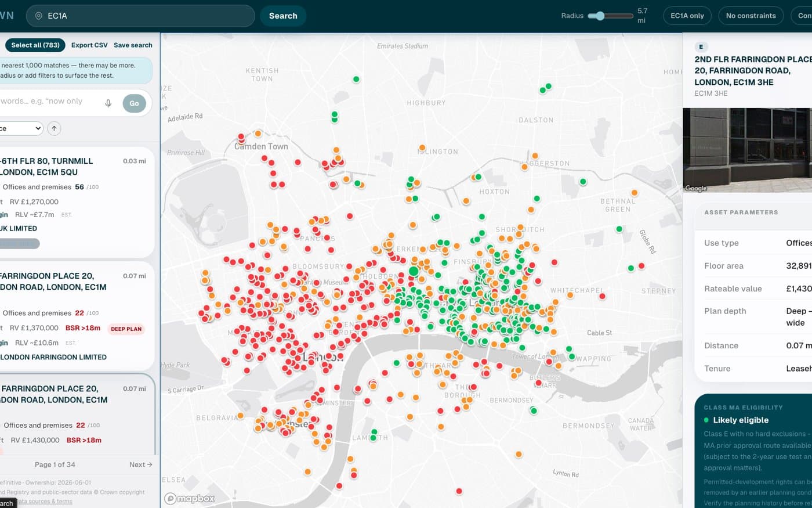The width and height of the screenshot is (812, 508).
Task: Click the ASSET PARAMETERS heading
Action: click(x=741, y=212)
